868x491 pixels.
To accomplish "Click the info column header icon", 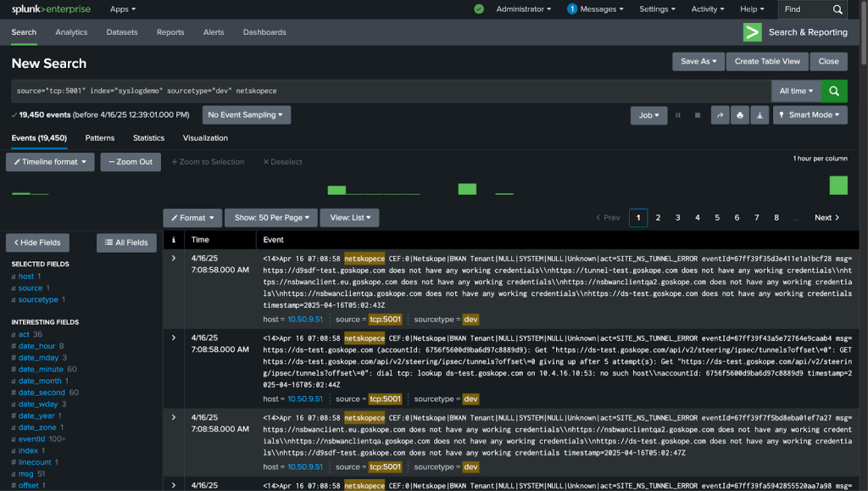I will pyautogui.click(x=173, y=240).
